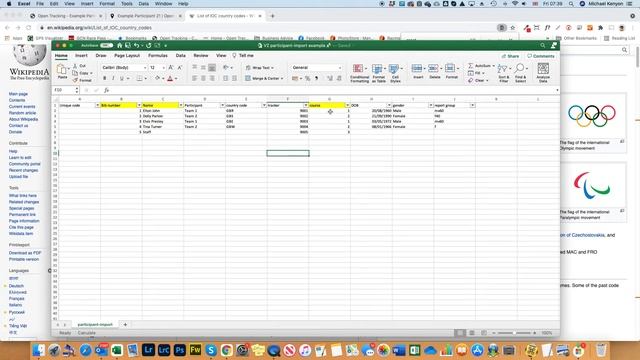This screenshot has height=360, width=640.
Task: Toggle center horizontal alignment
Action: pos(203,78)
